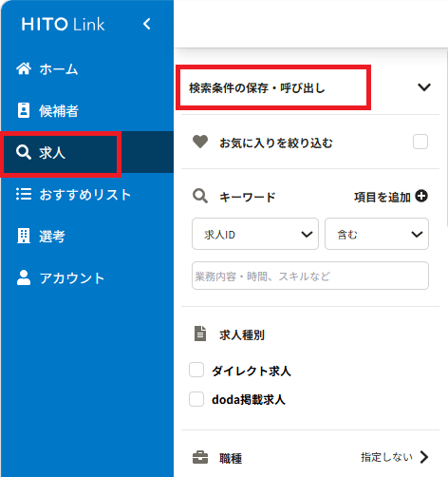Screen dimensions: 448x477
Task: Collapse the sidebar with the left chevron
Action: (147, 24)
